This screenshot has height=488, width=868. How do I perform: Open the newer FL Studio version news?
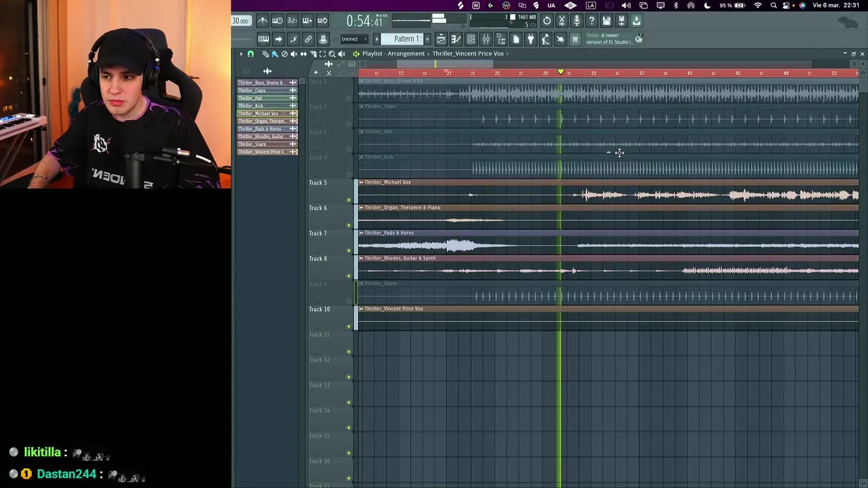[608, 39]
